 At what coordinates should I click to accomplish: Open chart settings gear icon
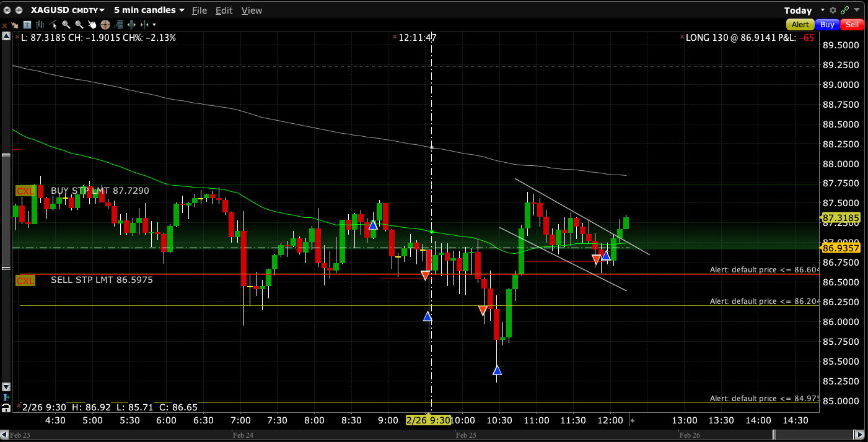click(833, 11)
